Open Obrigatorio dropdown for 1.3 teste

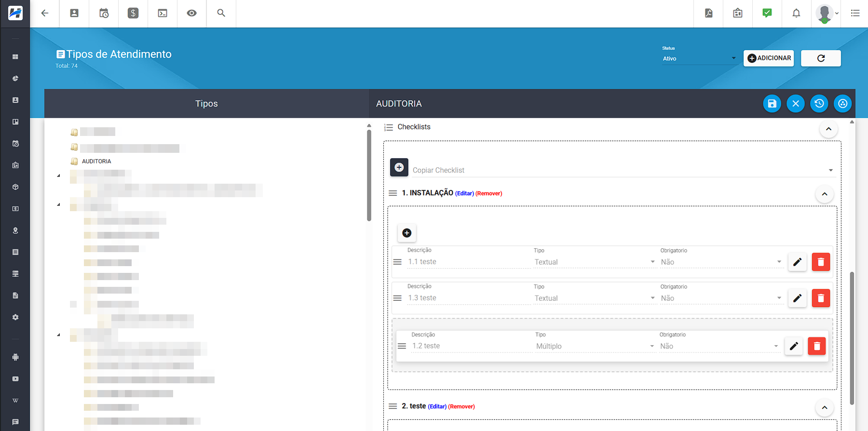721,298
